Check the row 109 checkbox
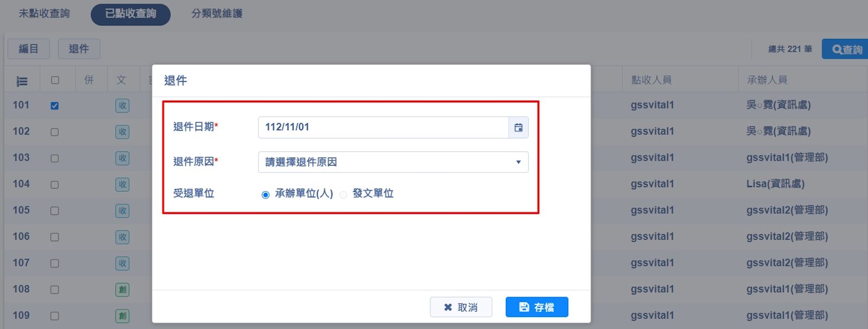Screen dimensions: 868x329 tap(55, 316)
